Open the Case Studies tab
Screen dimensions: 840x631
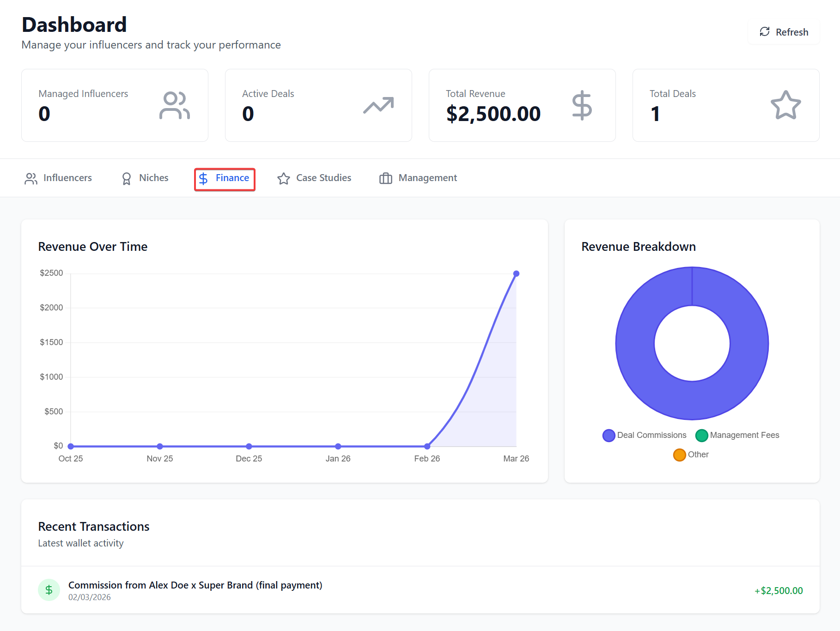pos(314,178)
